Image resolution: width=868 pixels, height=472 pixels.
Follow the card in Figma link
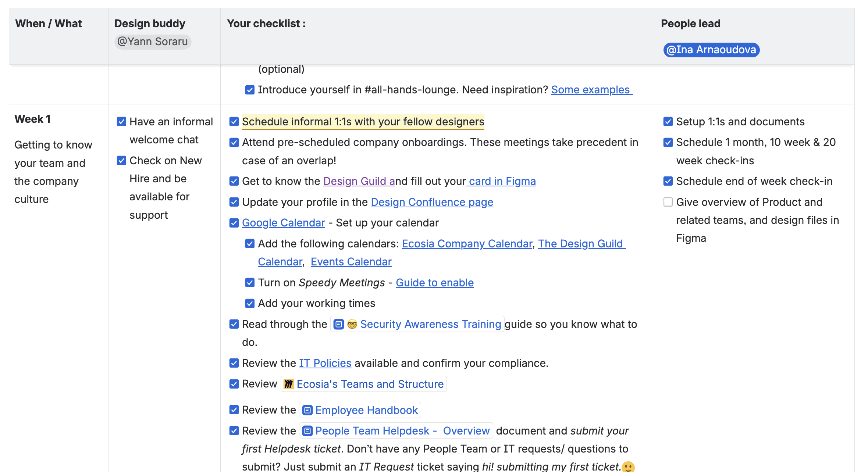pos(502,181)
